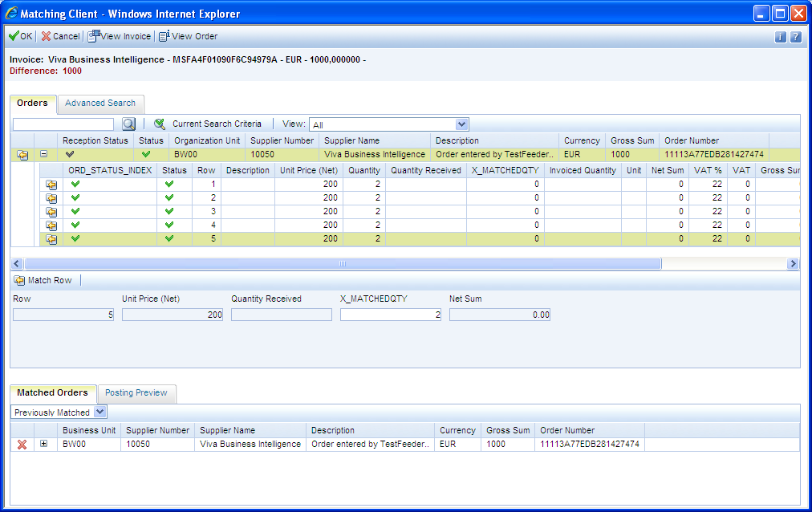Viewport: 812px width, 512px height.
Task: Open View Invoice from toolbar
Action: coord(120,36)
